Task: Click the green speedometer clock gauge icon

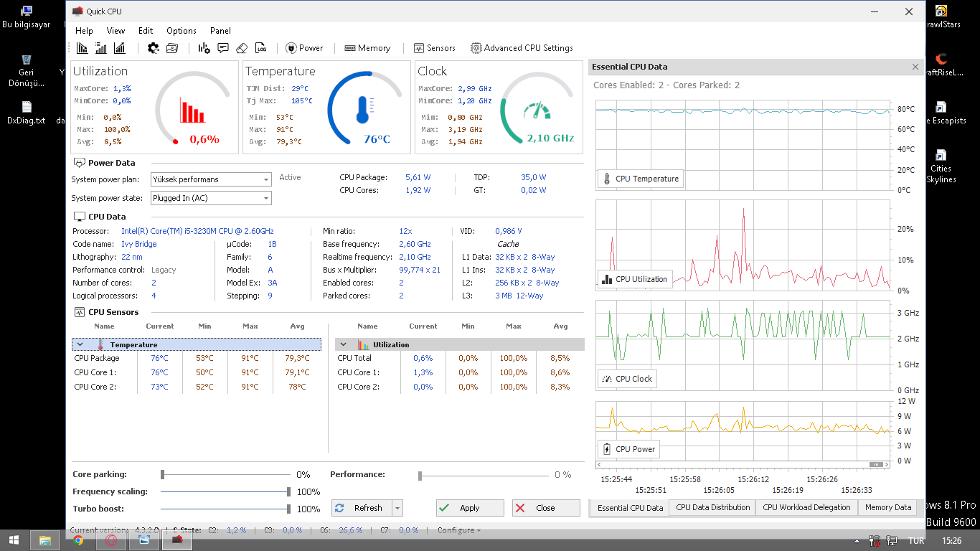Action: pyautogui.click(x=536, y=111)
